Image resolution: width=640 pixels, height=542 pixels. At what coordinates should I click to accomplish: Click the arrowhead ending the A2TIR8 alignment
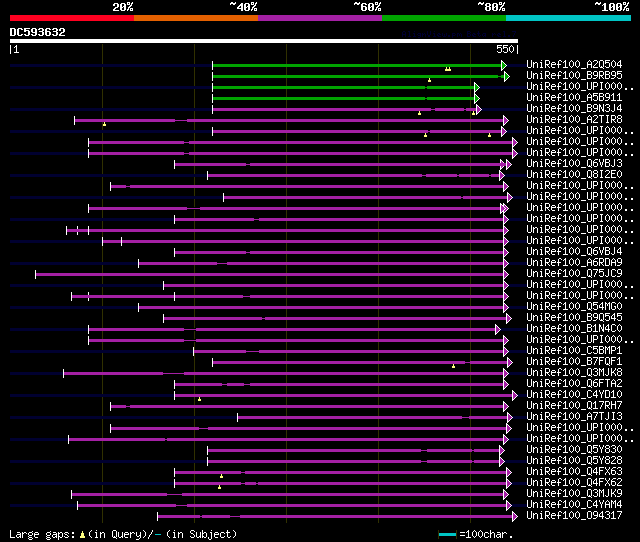506,120
